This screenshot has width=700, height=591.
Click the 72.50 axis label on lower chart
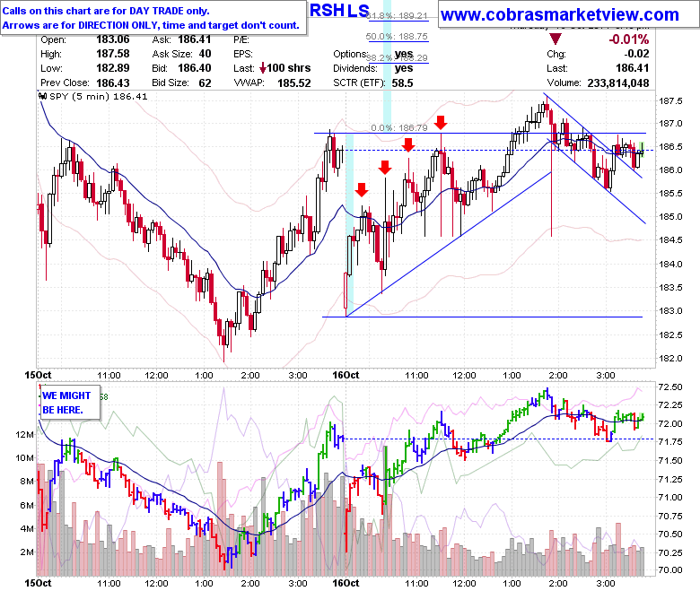coord(670,387)
